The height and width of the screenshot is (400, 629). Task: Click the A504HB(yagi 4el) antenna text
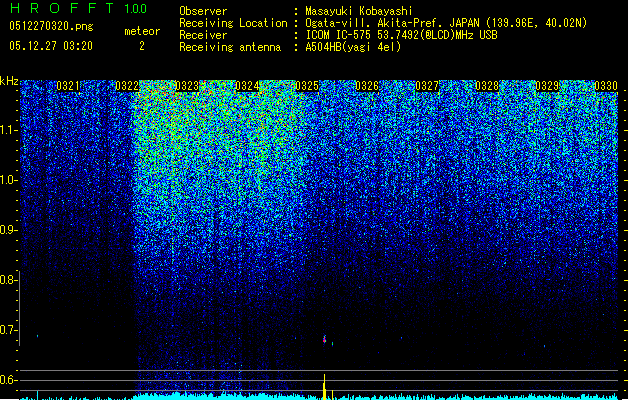353,47
